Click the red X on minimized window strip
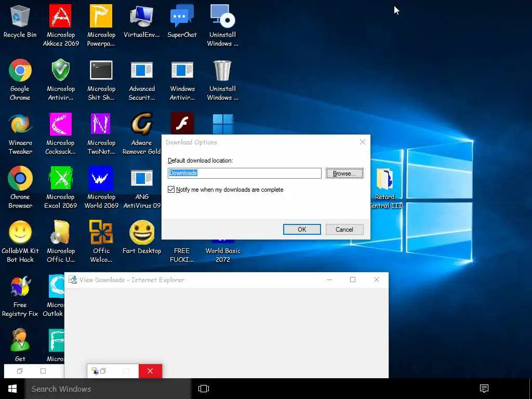The width and height of the screenshot is (532, 399). [x=150, y=371]
